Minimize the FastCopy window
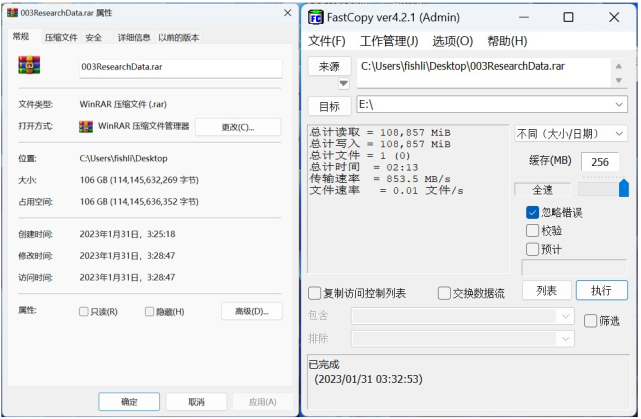641x419 pixels. click(x=524, y=17)
